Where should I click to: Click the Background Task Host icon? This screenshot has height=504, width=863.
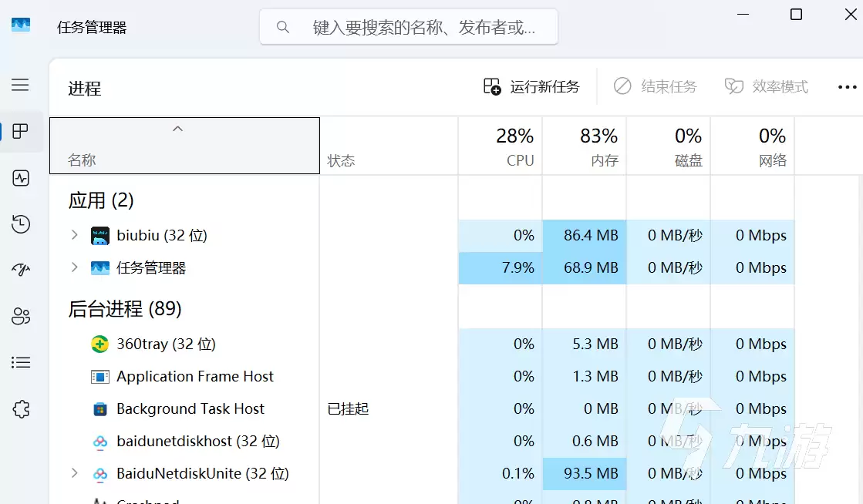[x=99, y=409]
